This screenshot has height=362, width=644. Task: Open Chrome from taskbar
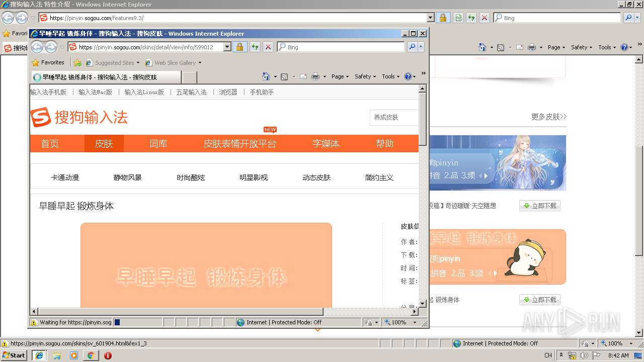pyautogui.click(x=91, y=355)
